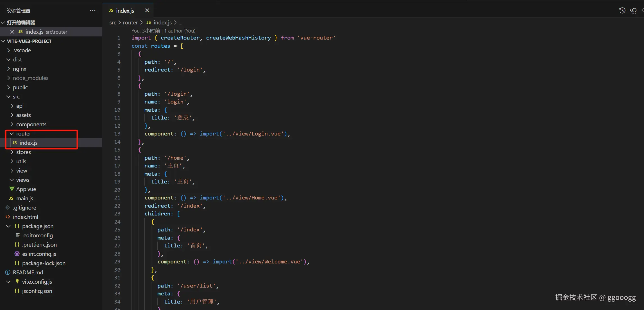Collapse the open editors section
This screenshot has height=310, width=644.
click(x=3, y=22)
